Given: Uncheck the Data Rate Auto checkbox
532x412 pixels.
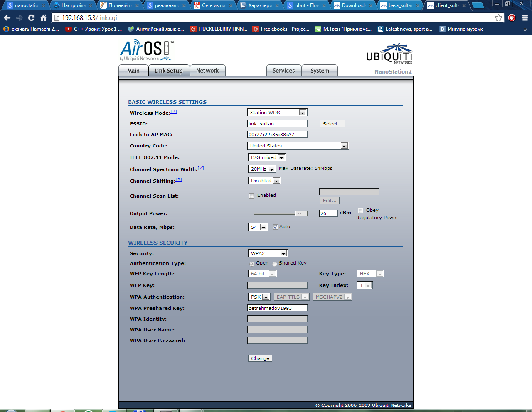Looking at the screenshot, I should pos(275,227).
